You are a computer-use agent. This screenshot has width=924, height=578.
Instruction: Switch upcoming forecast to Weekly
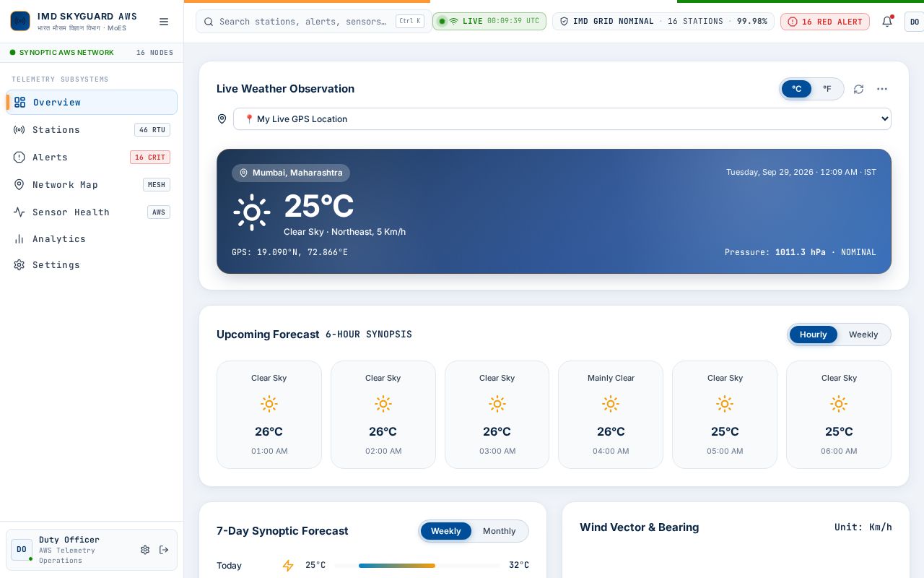pos(863,335)
